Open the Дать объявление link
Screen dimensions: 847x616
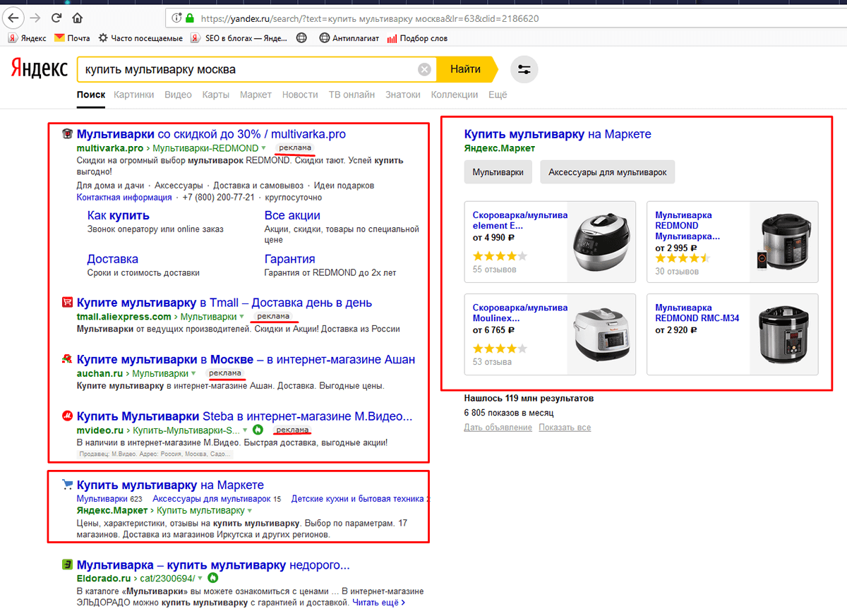[498, 428]
